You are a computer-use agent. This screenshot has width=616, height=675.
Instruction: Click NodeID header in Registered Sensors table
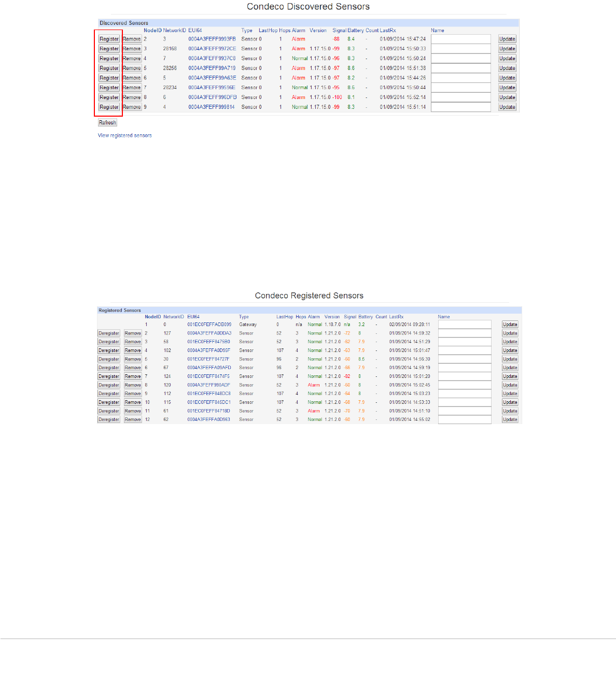pyautogui.click(x=153, y=317)
